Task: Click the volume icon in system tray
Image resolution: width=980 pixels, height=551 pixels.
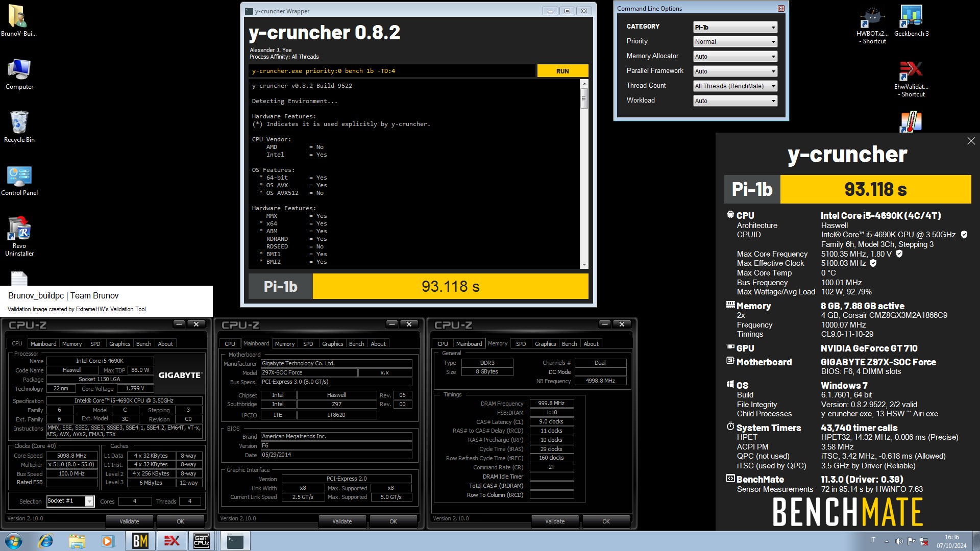Action: 899,541
